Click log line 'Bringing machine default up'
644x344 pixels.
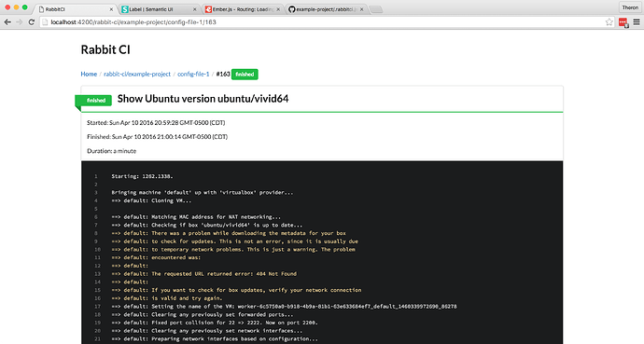pyautogui.click(x=203, y=192)
